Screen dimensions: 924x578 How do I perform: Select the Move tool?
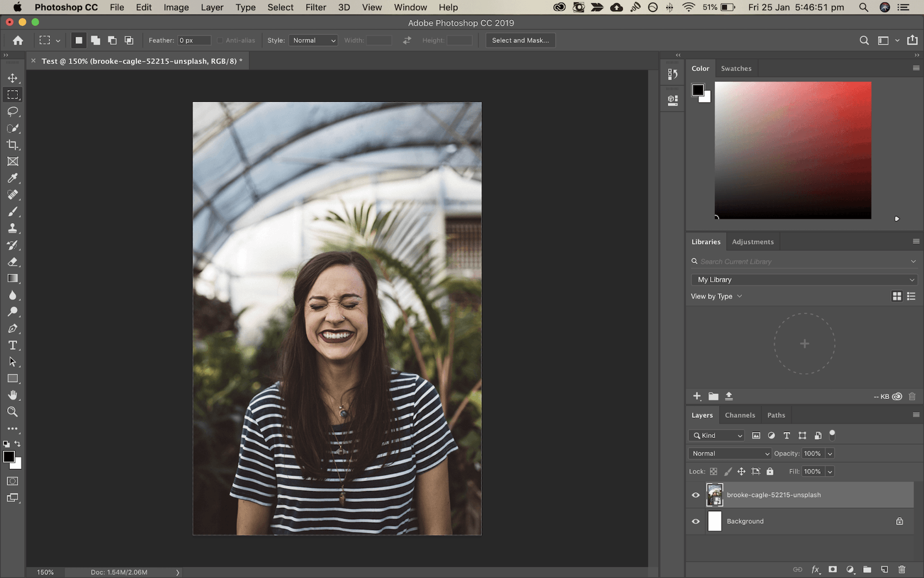point(13,78)
